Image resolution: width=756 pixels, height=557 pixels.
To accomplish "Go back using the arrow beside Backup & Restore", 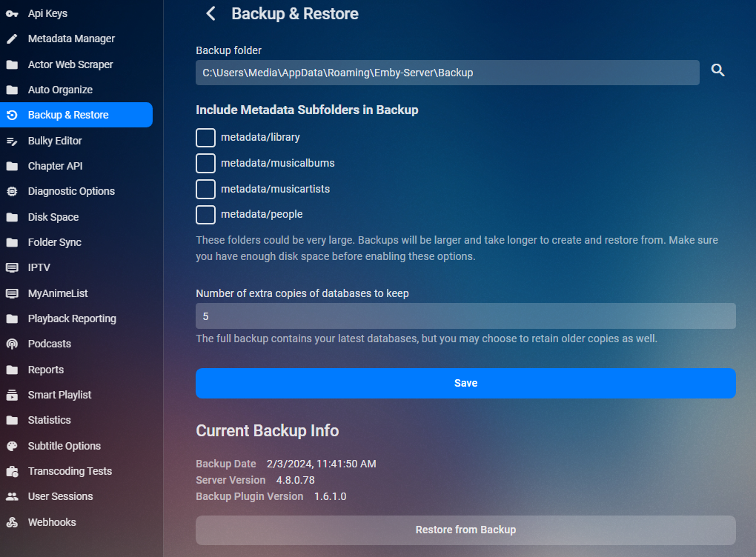I will tap(210, 13).
